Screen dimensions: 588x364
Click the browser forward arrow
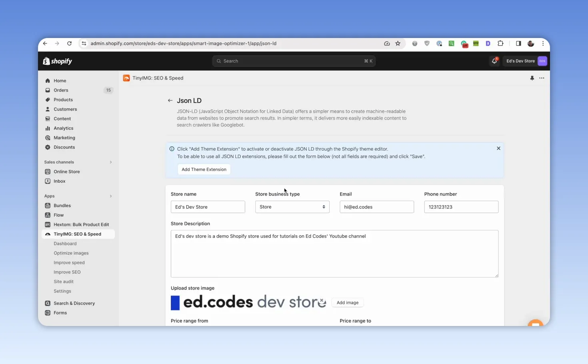[x=57, y=44]
